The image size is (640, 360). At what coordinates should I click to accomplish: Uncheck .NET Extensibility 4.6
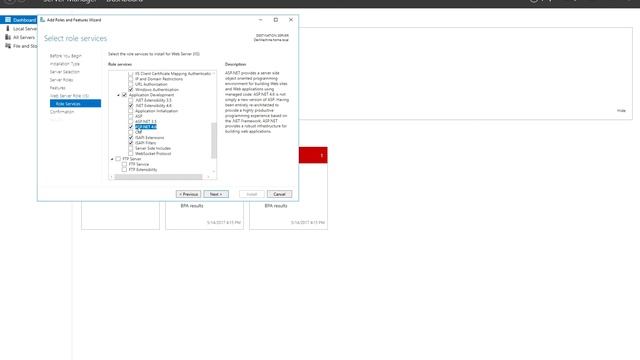coord(131,105)
